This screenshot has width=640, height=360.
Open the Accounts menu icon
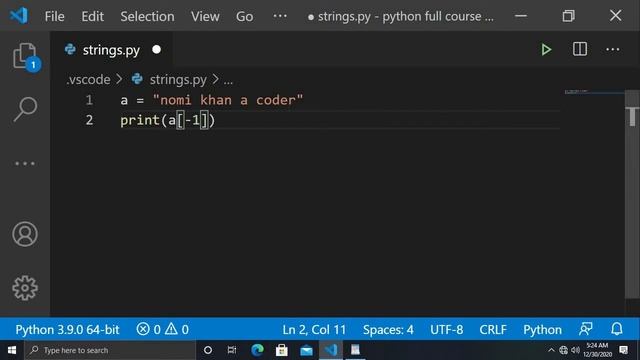coord(25,234)
